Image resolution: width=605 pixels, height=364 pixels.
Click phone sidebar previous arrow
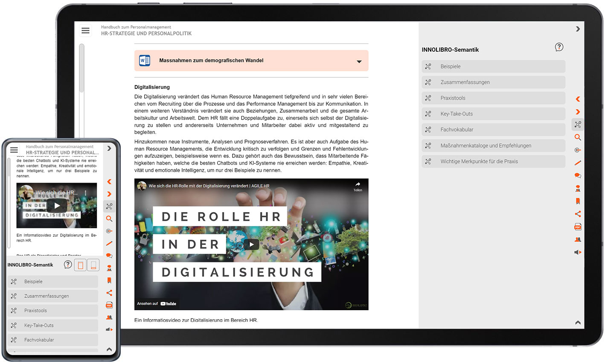coord(109,182)
